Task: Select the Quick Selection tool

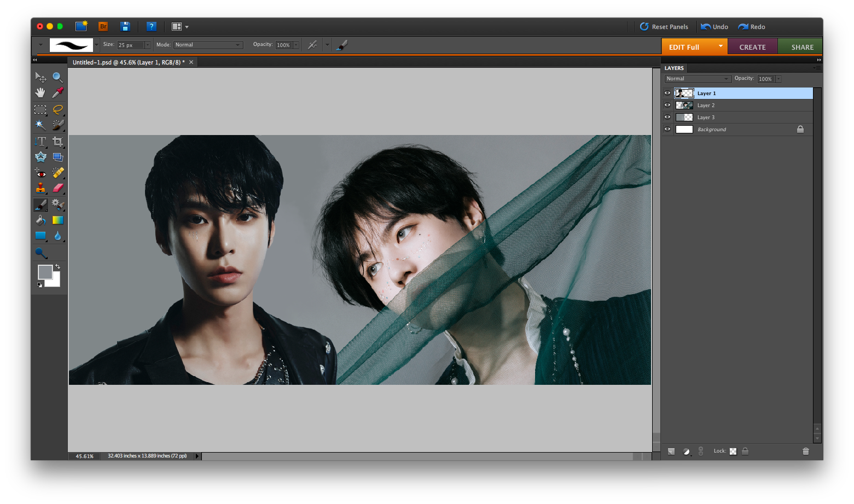Action: [x=57, y=125]
